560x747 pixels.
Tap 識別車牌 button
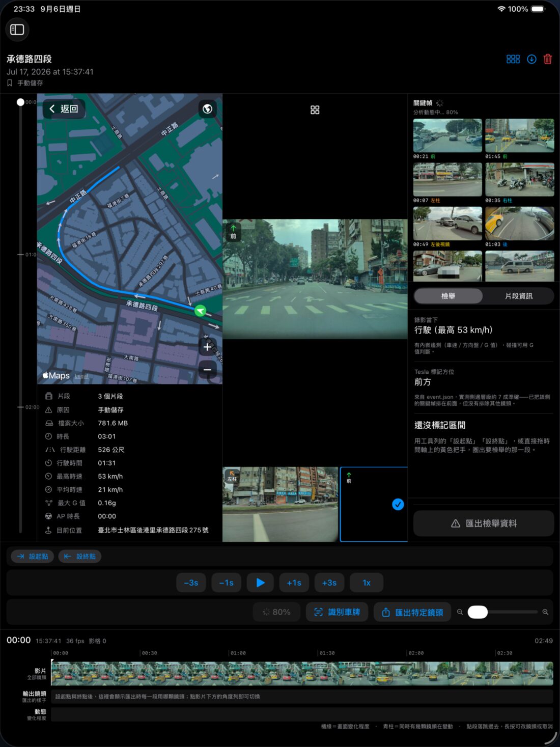[x=337, y=612]
